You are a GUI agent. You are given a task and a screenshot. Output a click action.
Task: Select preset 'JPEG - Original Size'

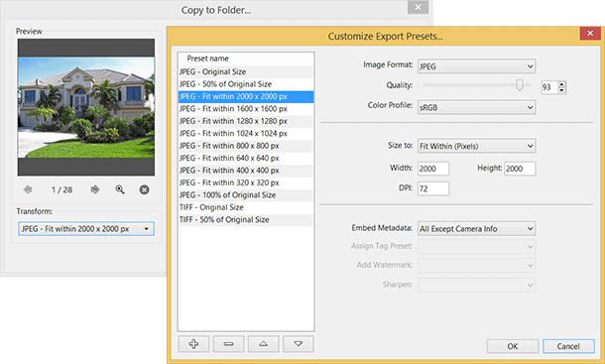pyautogui.click(x=246, y=71)
